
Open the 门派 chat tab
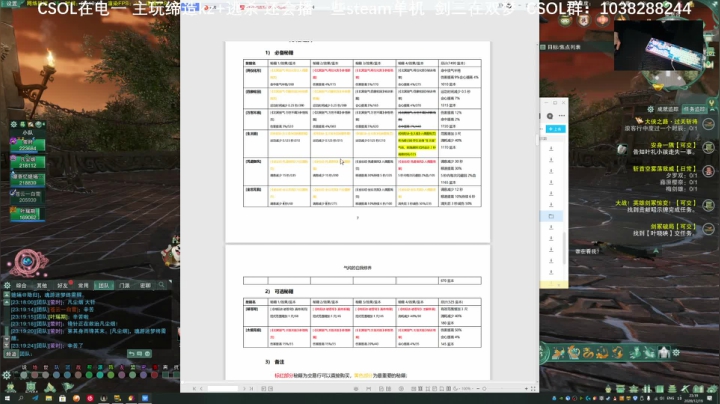(x=124, y=286)
